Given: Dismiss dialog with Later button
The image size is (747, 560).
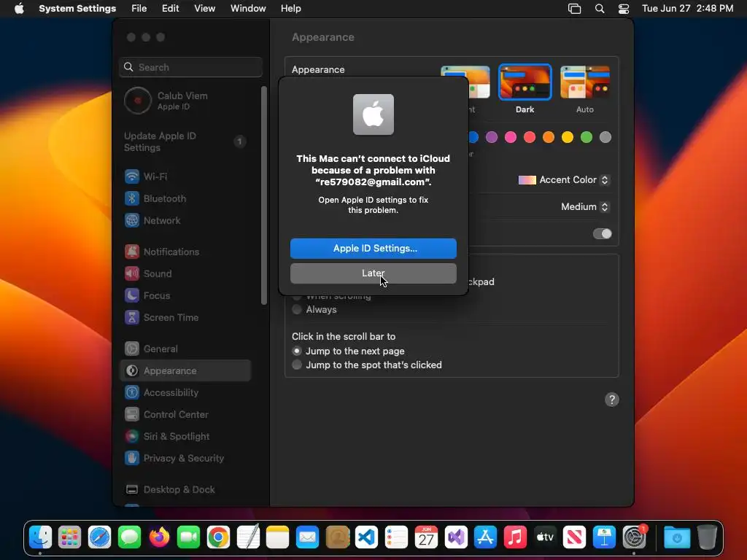Looking at the screenshot, I should [373, 273].
